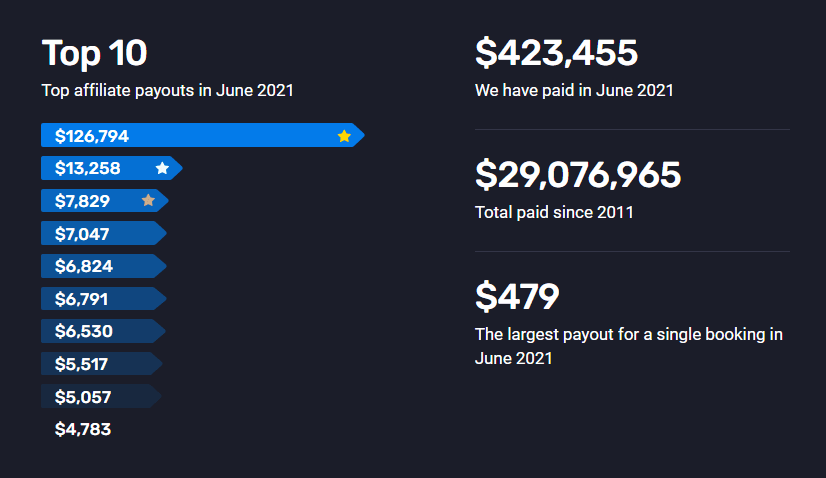Click the "Top affiliate payouts in June 2021" subtitle
The height and width of the screenshot is (478, 826).
167,91
